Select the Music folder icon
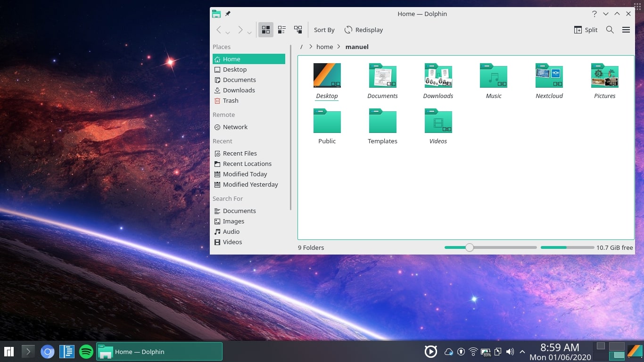 pos(494,75)
